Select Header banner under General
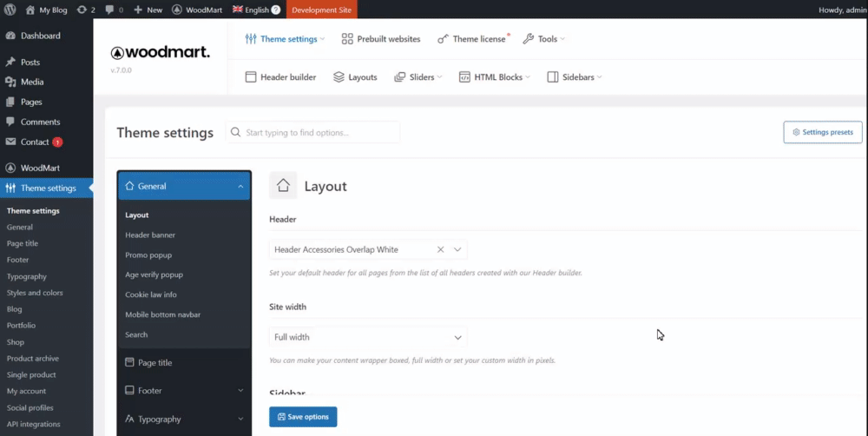This screenshot has width=868, height=436. (150, 235)
